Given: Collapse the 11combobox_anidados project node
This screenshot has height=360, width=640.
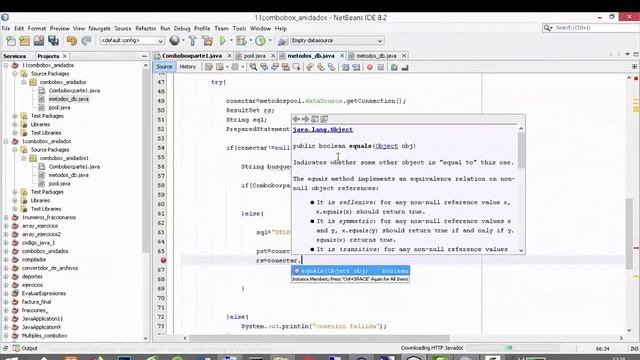Looking at the screenshot, I should (x=6, y=65).
